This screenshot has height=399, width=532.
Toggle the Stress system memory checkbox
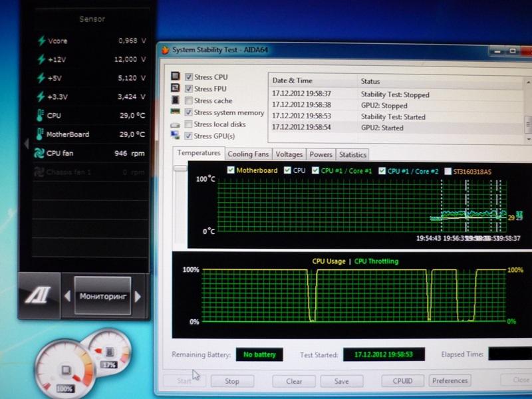pyautogui.click(x=189, y=112)
